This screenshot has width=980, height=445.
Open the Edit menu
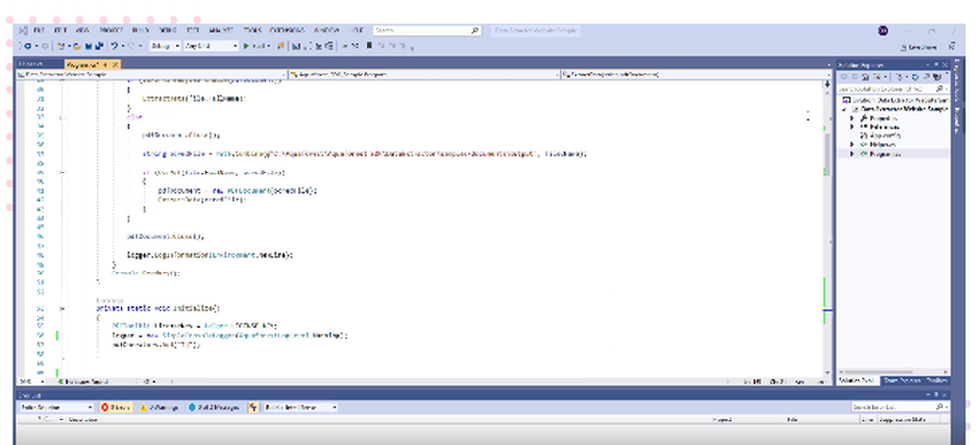[x=61, y=30]
